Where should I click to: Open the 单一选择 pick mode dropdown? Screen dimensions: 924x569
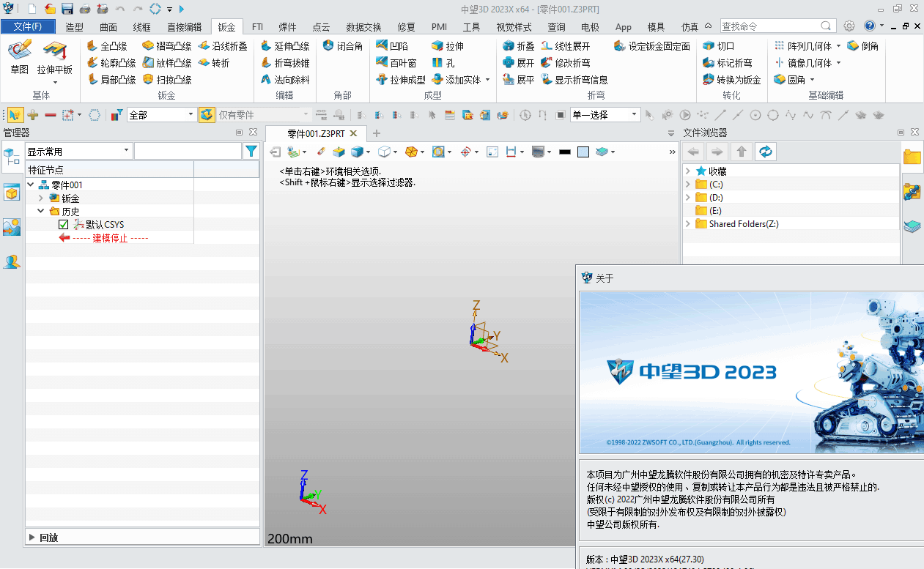pyautogui.click(x=635, y=115)
